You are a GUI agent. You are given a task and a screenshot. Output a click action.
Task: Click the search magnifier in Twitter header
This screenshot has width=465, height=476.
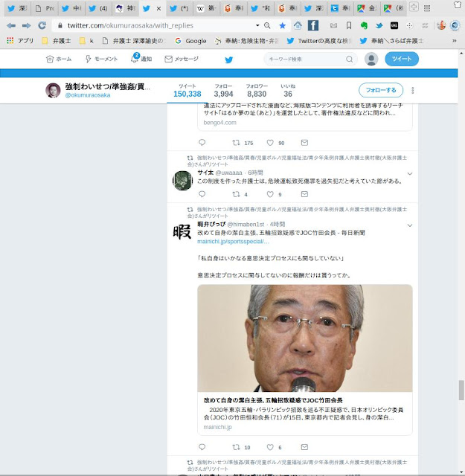pyautogui.click(x=350, y=59)
